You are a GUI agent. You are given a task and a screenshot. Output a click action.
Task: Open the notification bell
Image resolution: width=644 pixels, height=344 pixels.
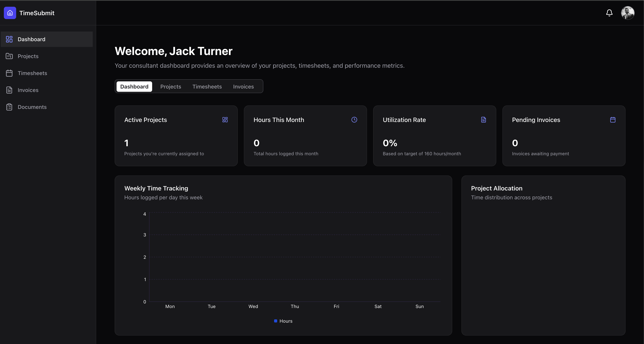tap(609, 13)
